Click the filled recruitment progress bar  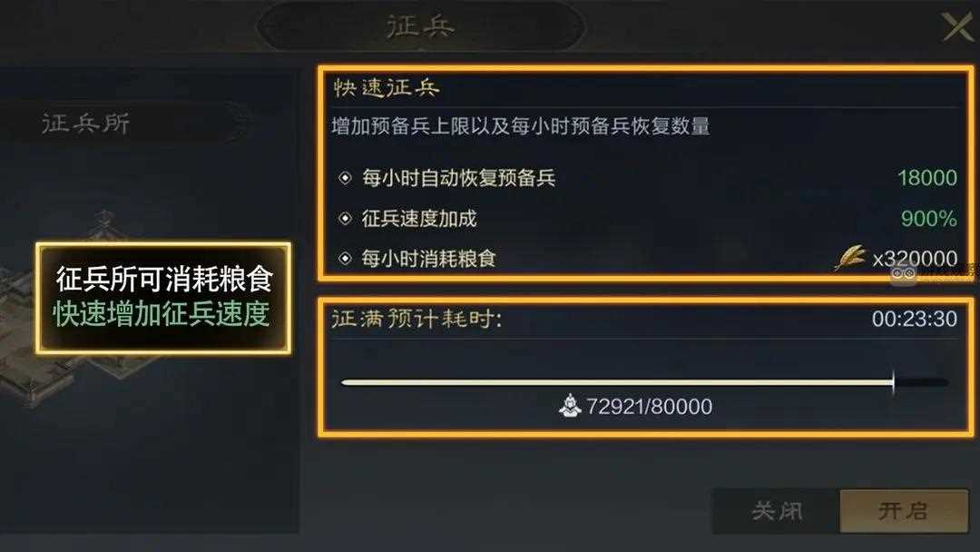pyautogui.click(x=618, y=382)
